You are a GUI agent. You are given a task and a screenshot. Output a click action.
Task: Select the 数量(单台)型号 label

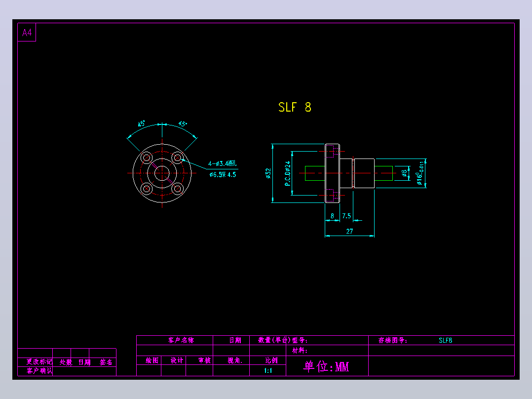pos(283,340)
